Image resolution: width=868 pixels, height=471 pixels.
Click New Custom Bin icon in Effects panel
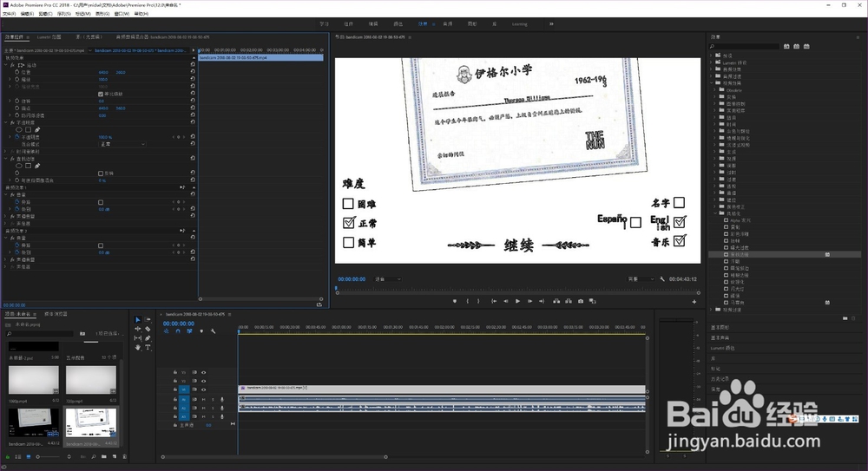(x=845, y=318)
